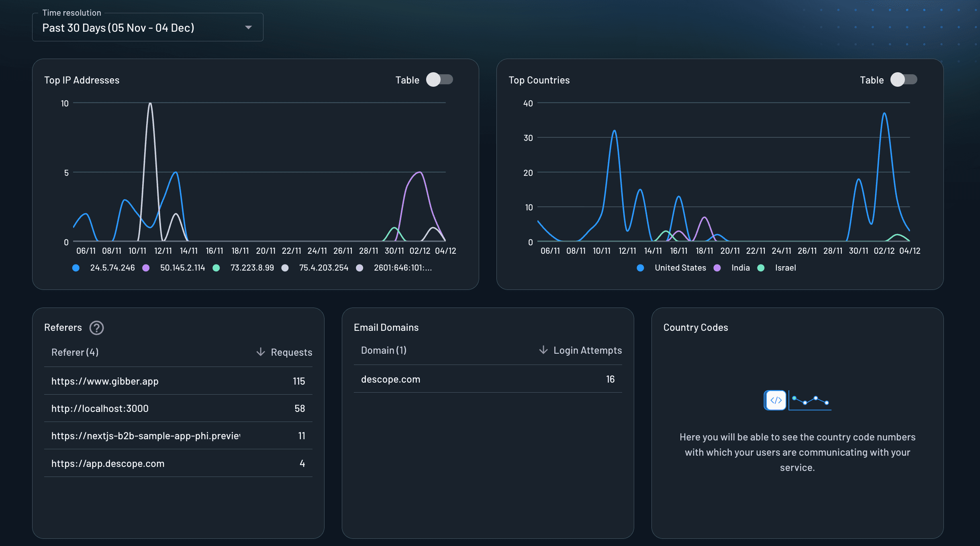Click the legend dot for 24.5.74.246
This screenshot has height=546, width=980.
tap(76, 268)
